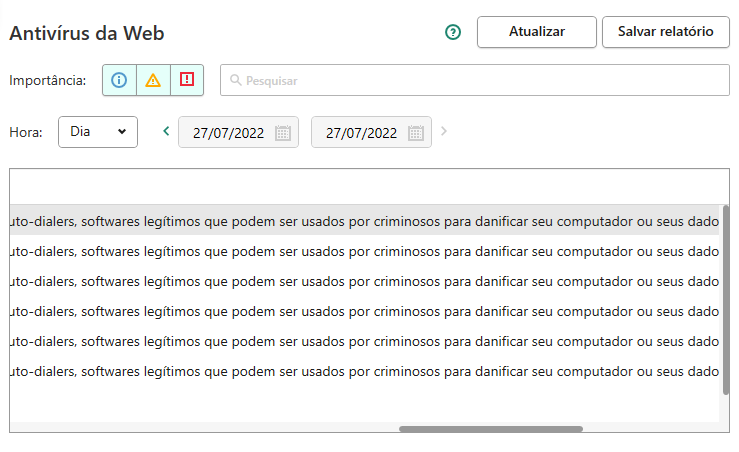739x452 pixels.
Task: Select the last report row in the list
Action: coord(364,371)
